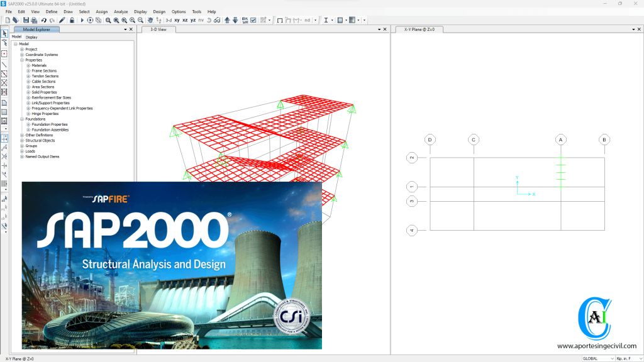Click the Run Analysis play icon

[82, 19]
